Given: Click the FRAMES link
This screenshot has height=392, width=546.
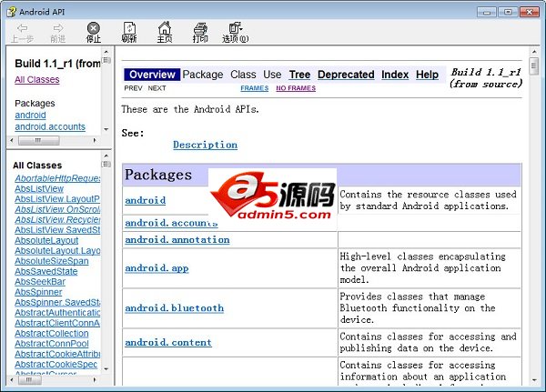Looking at the screenshot, I should click(x=255, y=88).
